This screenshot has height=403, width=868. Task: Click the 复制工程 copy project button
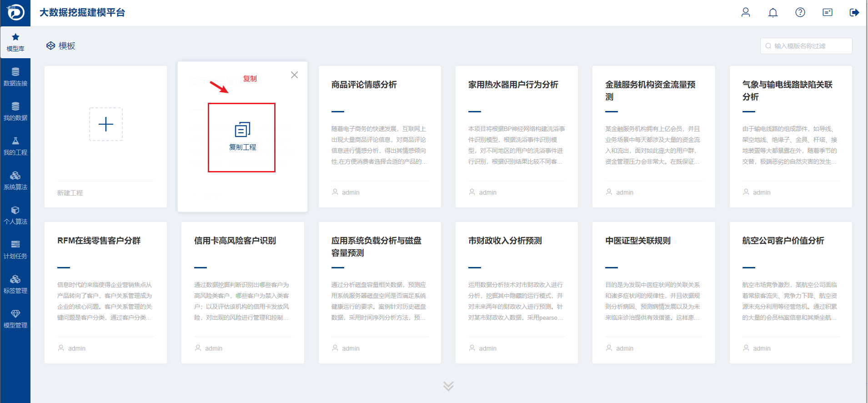coord(242,137)
